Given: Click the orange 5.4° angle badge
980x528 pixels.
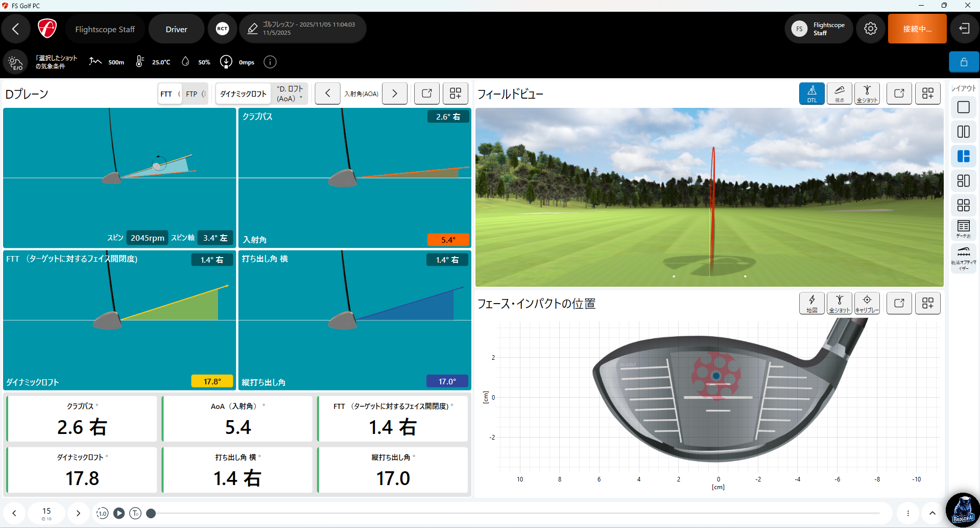Looking at the screenshot, I should (448, 240).
